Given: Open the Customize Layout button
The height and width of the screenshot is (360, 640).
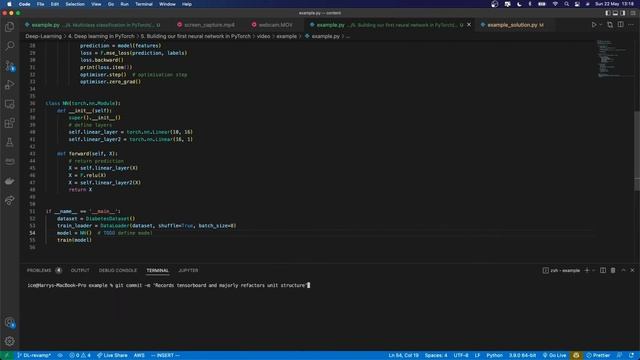Looking at the screenshot, I should (x=632, y=13).
